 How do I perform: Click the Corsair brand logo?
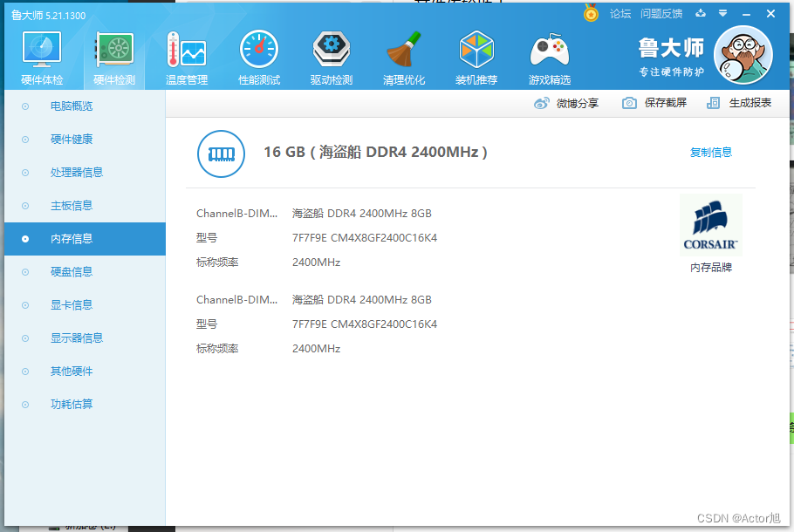711,225
